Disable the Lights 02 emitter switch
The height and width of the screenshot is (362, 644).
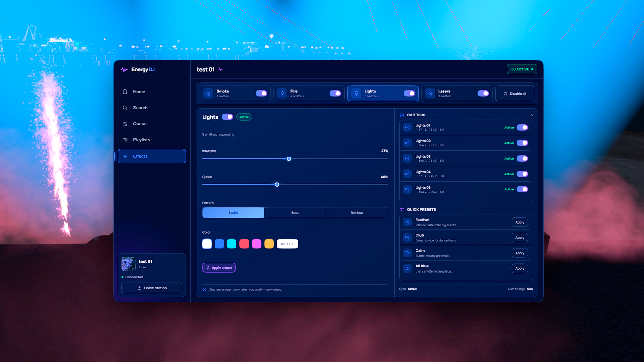[522, 143]
